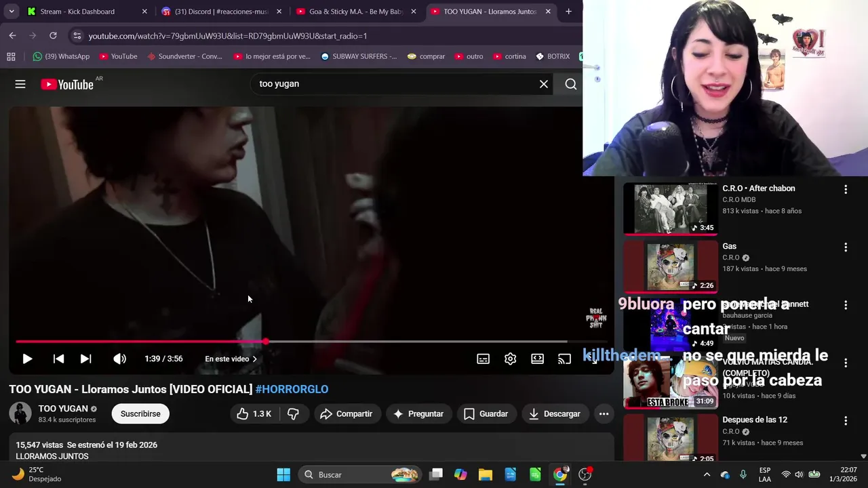
Task: Play the 'Gas' video by C.R.O
Action: pyautogui.click(x=670, y=266)
